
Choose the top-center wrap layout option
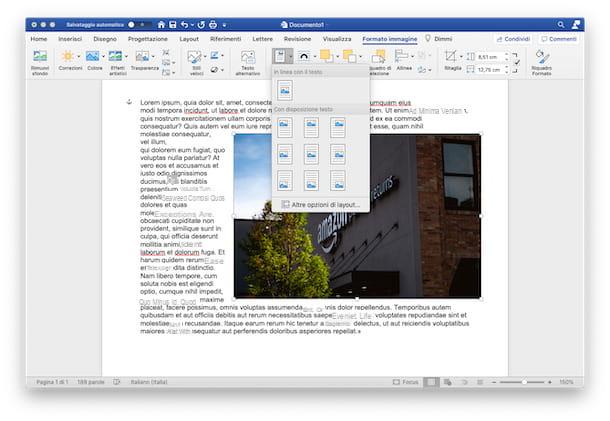coord(311,128)
